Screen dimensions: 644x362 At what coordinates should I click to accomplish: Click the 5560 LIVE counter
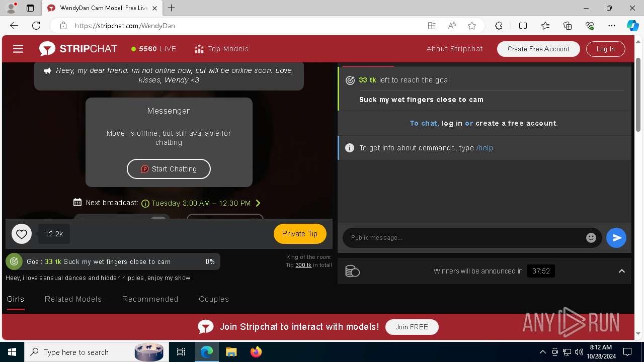pyautogui.click(x=153, y=49)
